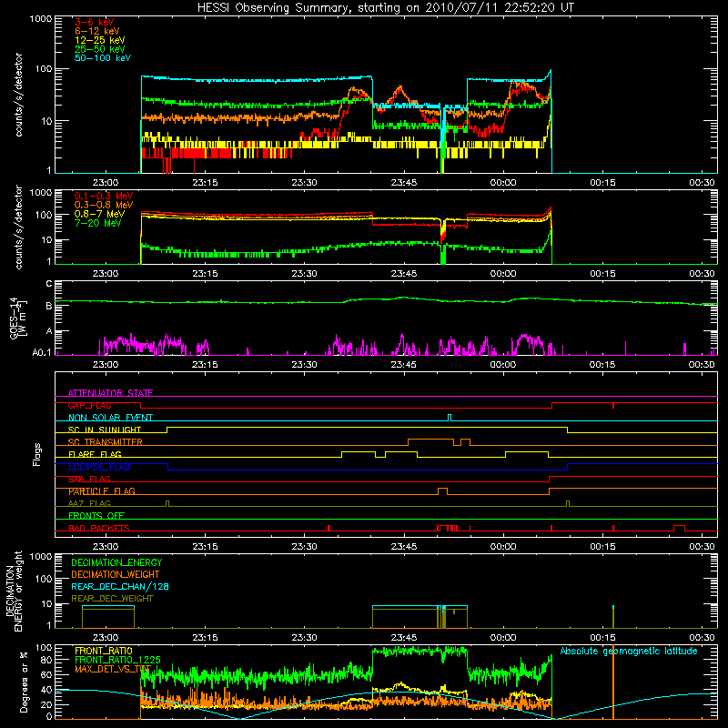This screenshot has height=728, width=728.
Task: Click the Absolute geomagnetic latitude label
Action: coord(629,651)
